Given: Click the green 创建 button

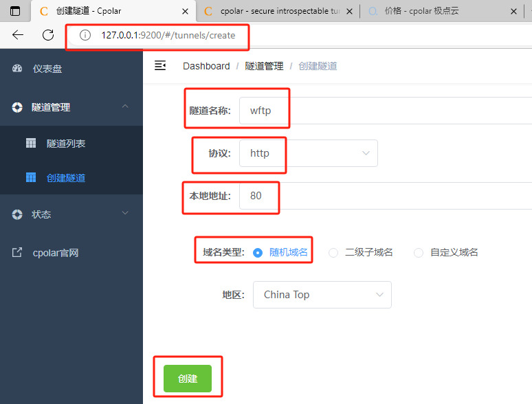Looking at the screenshot, I should click(187, 379).
